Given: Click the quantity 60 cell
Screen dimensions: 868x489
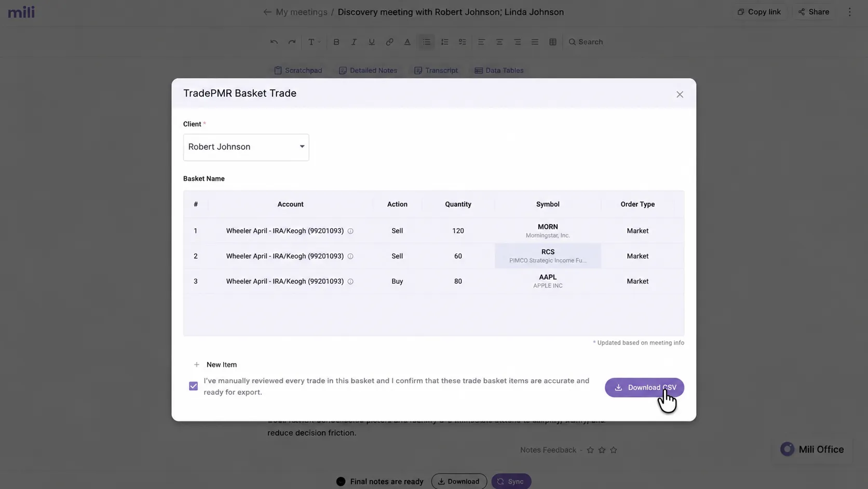Looking at the screenshot, I should click(458, 256).
